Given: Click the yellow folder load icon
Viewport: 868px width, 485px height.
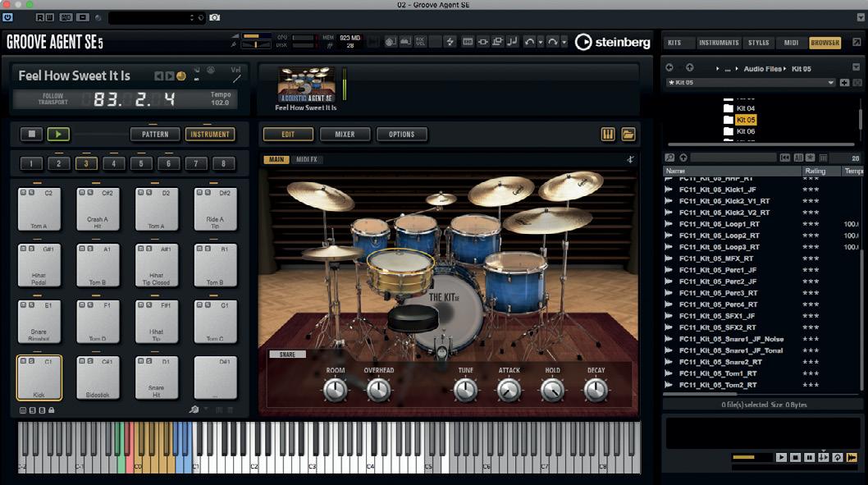Looking at the screenshot, I should (x=628, y=135).
